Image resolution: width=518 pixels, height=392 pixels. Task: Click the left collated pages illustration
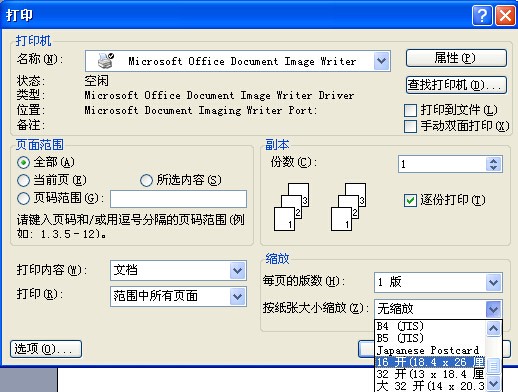coord(291,207)
